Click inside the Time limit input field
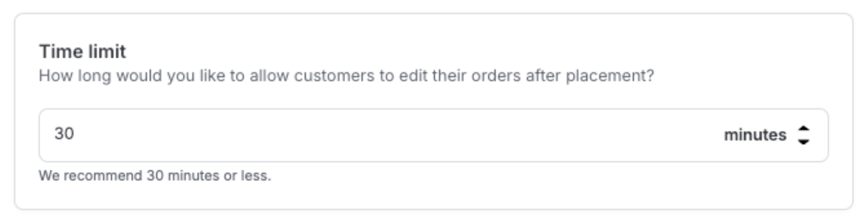The width and height of the screenshot is (868, 221). tap(372, 135)
